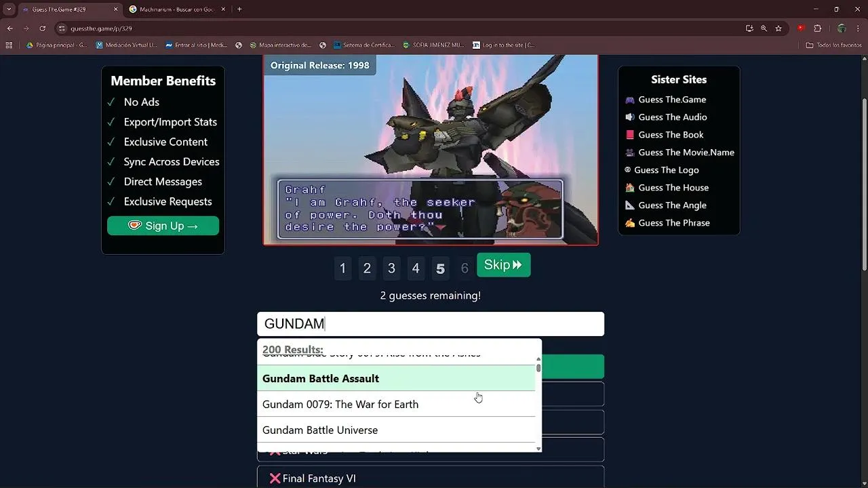868x488 pixels.
Task: Show hint image 1
Action: (342, 268)
